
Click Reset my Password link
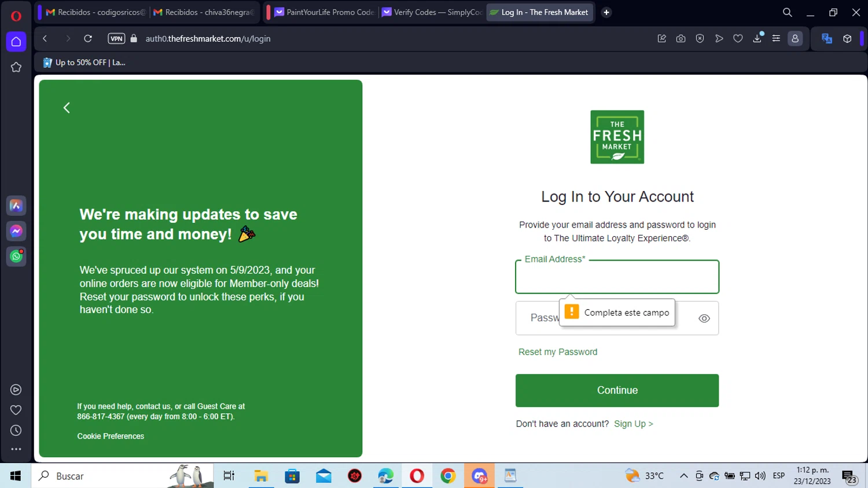558,352
